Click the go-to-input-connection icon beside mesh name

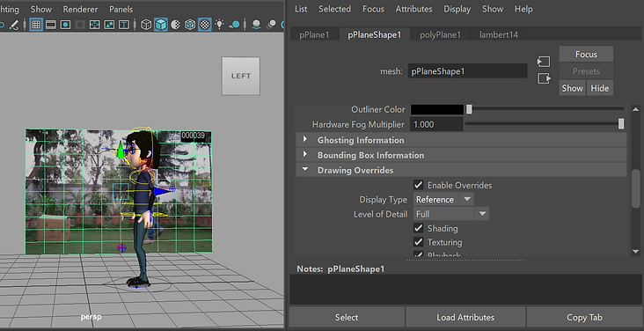544,62
